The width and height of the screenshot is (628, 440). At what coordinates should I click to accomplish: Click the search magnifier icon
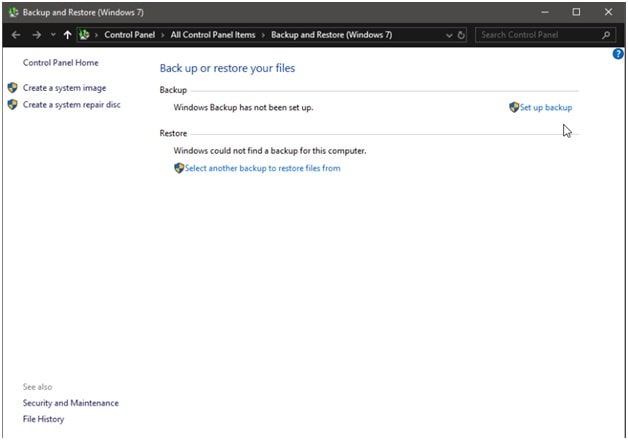pyautogui.click(x=606, y=35)
